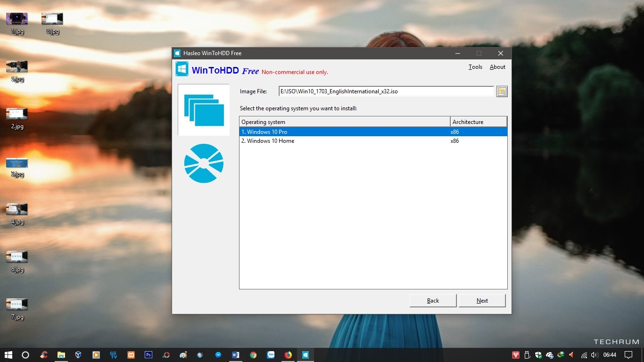Click safely remove hardware USB tray icon
Image resolution: width=644 pixels, height=362 pixels.
[x=527, y=355]
